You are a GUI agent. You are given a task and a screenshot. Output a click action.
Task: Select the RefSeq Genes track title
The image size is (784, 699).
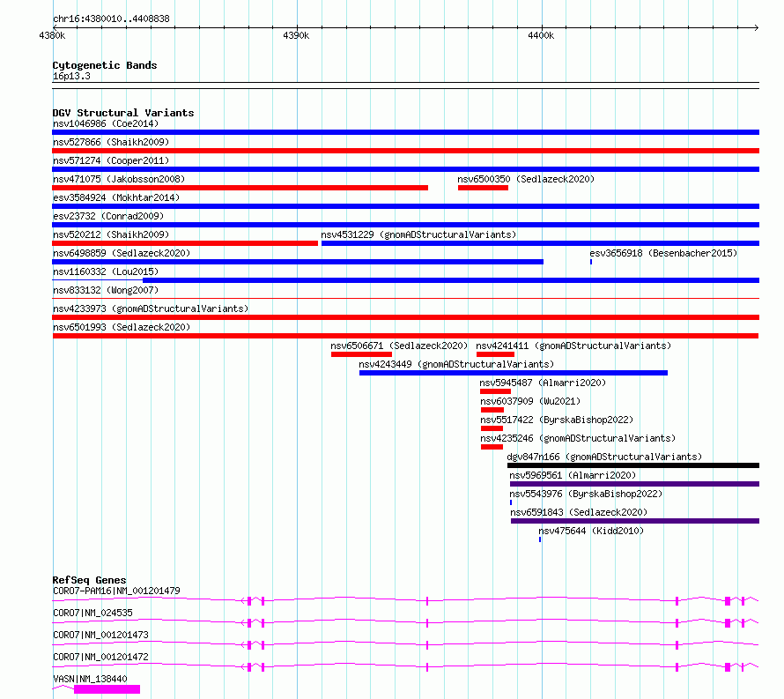tap(89, 580)
